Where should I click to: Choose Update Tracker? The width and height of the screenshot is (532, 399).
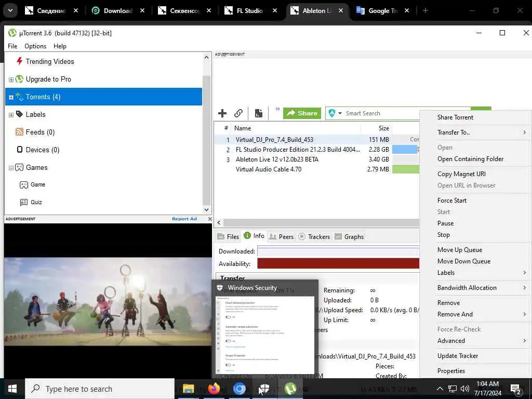coord(457,356)
